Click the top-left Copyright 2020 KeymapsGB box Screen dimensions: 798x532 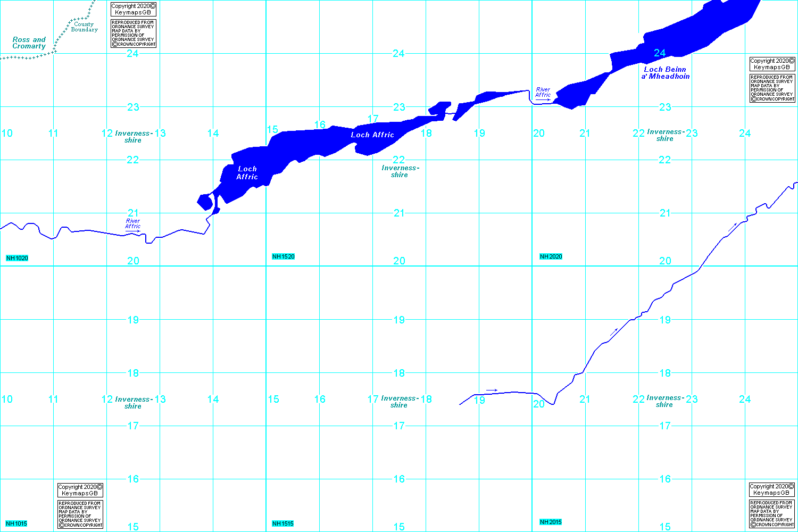[133, 10]
